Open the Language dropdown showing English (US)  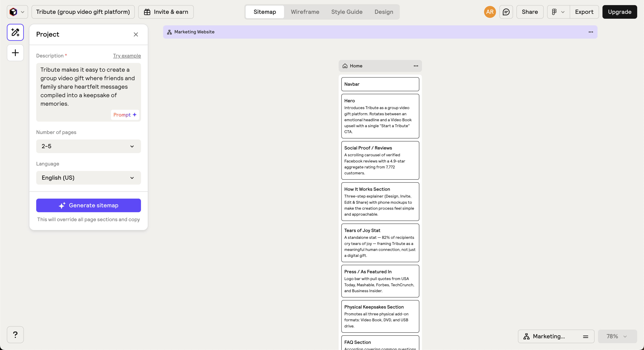click(x=88, y=178)
